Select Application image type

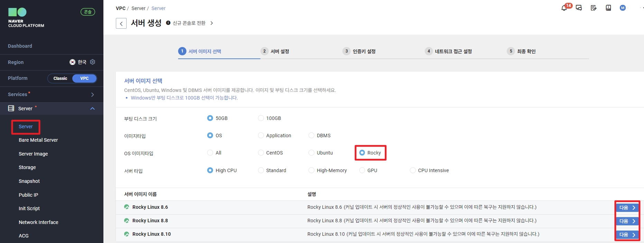tap(261, 135)
